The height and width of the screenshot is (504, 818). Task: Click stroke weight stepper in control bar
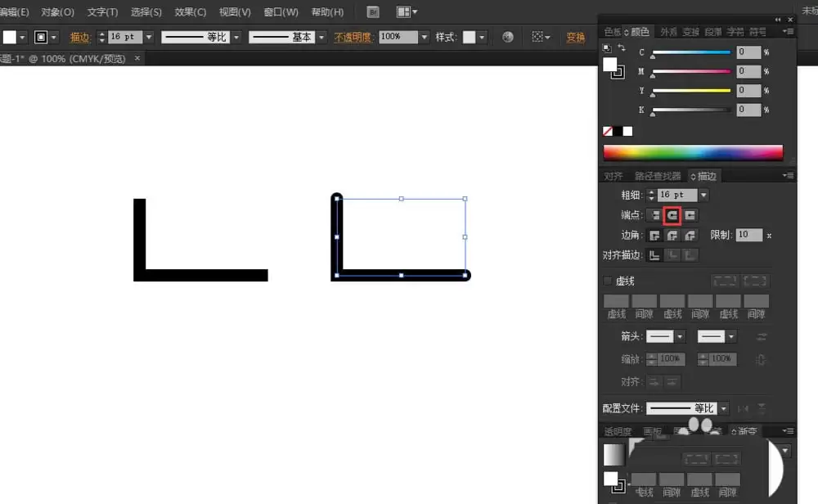tap(101, 37)
